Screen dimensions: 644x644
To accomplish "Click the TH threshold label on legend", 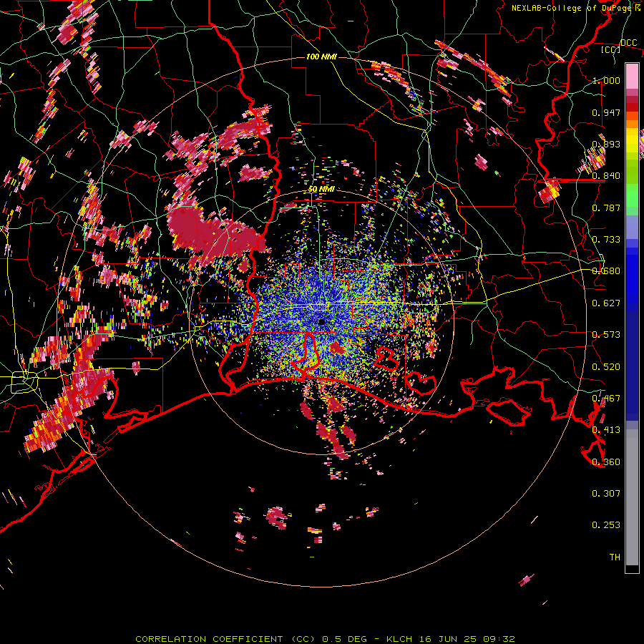I will [x=615, y=557].
